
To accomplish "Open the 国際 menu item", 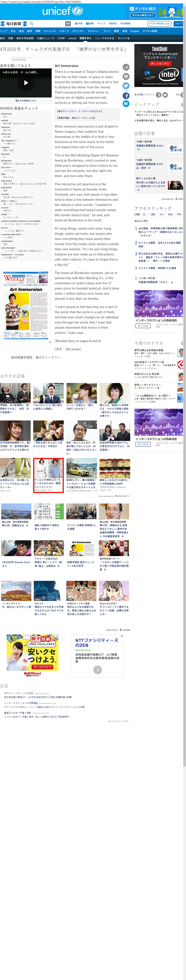I will coord(38,31).
